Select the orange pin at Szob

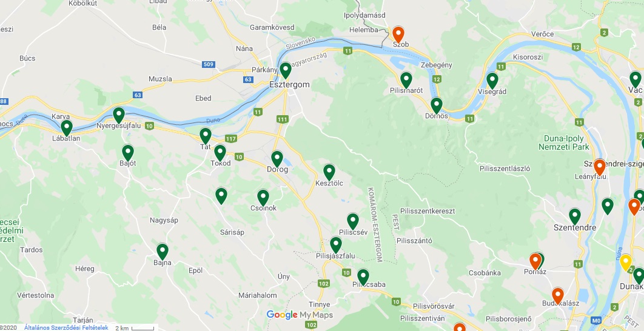tap(398, 35)
